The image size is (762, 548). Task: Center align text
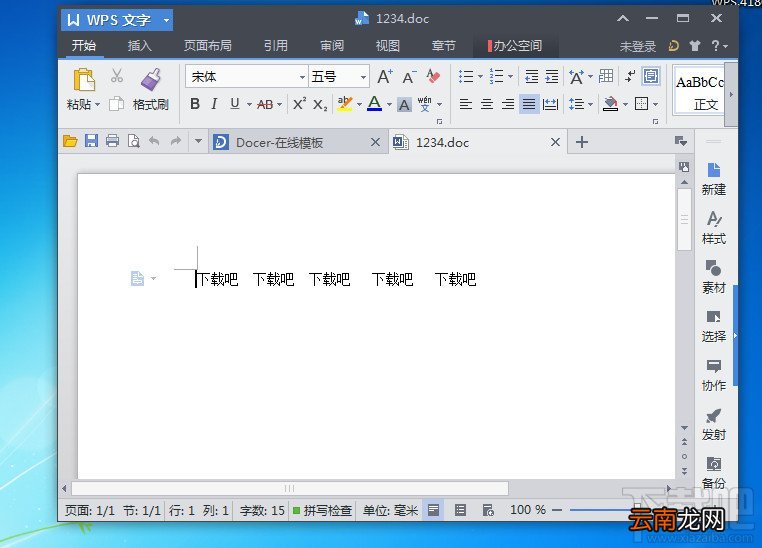pos(486,104)
